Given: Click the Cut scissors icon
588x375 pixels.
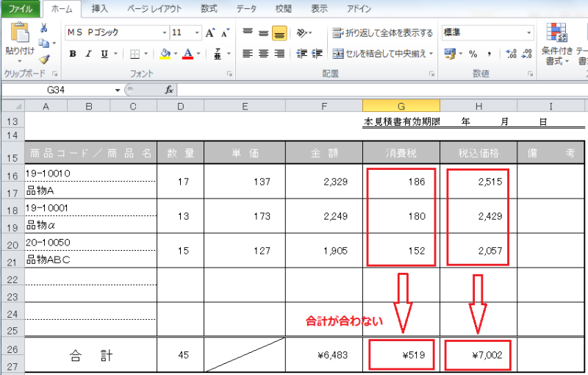Looking at the screenshot, I should (x=44, y=29).
